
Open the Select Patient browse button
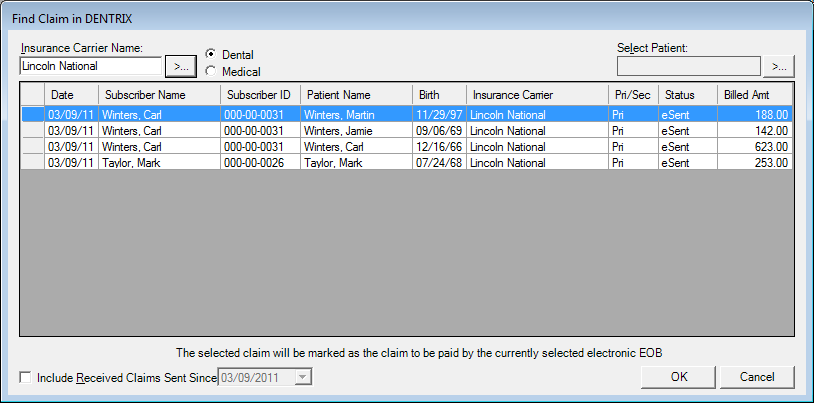click(778, 67)
